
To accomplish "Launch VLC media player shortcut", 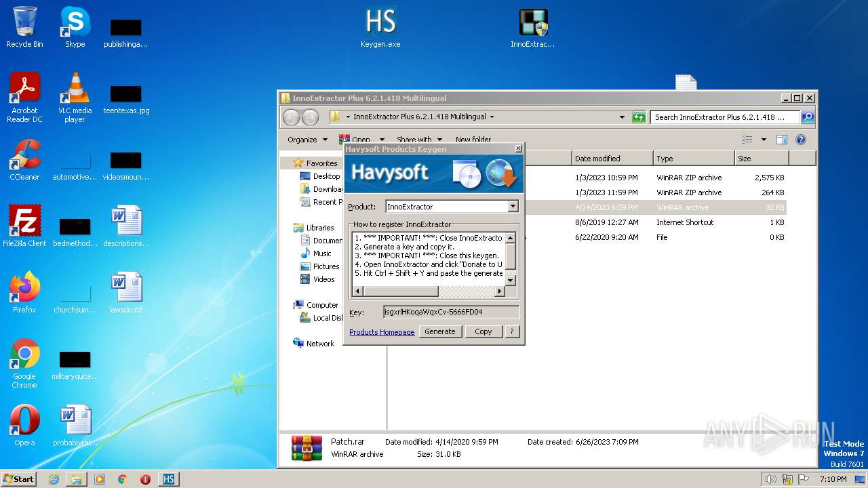I will pos(75,97).
